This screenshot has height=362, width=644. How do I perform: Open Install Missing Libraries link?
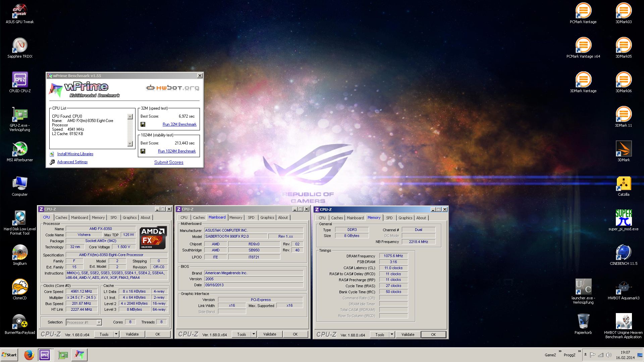click(75, 154)
